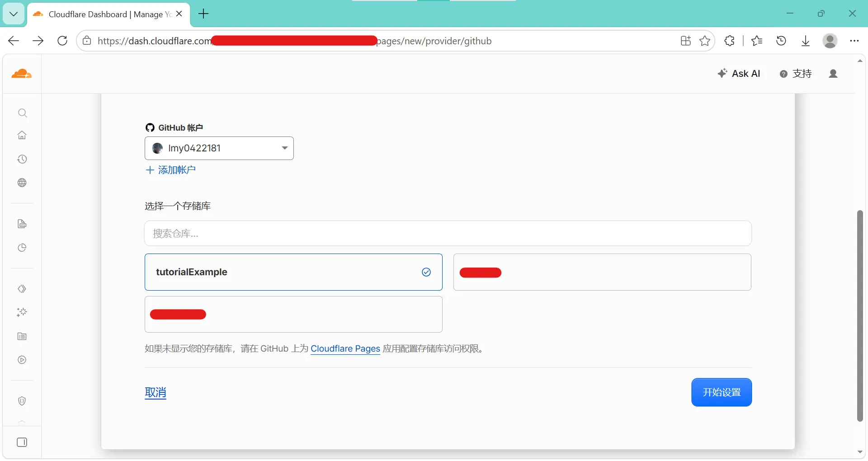Open the 支持 support menu

[x=796, y=74]
